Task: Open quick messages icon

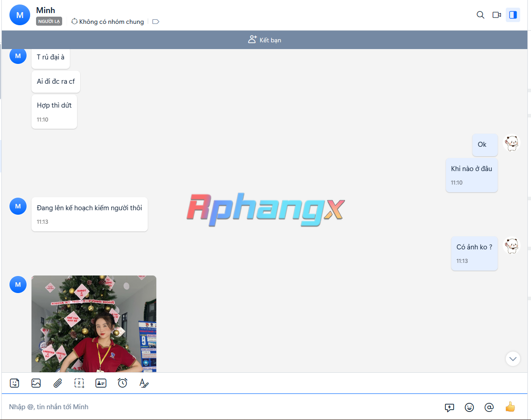Action: coord(449,407)
